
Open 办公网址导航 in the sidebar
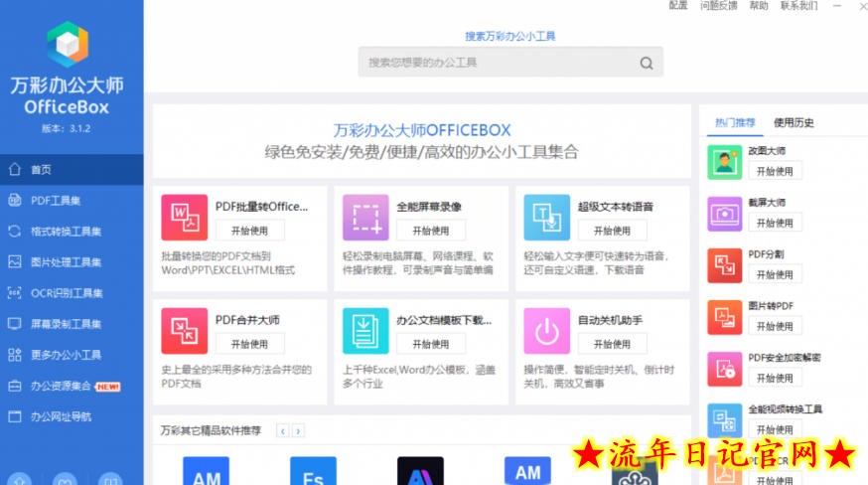(x=72, y=416)
